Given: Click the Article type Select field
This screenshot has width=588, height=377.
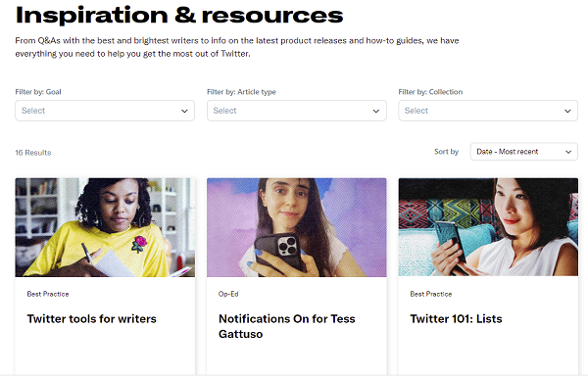Looking at the screenshot, I should (x=297, y=111).
